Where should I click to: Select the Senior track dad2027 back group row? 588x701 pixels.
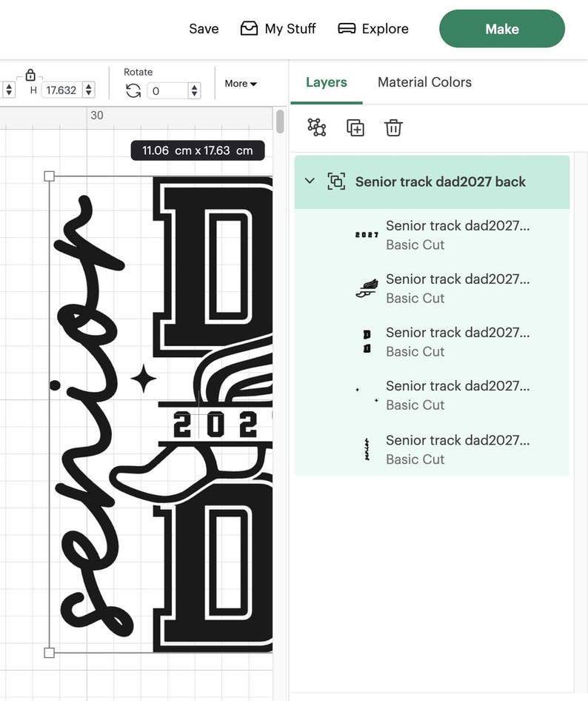pyautogui.click(x=432, y=182)
